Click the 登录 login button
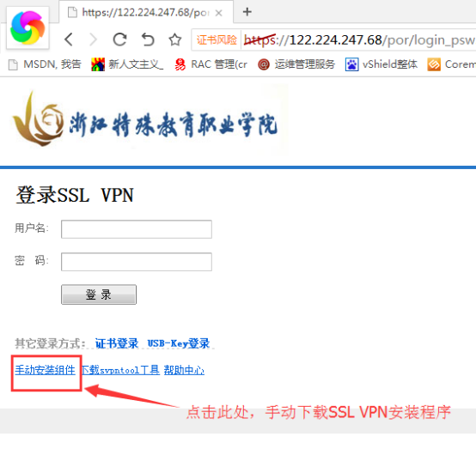476x467 pixels. [x=99, y=294]
